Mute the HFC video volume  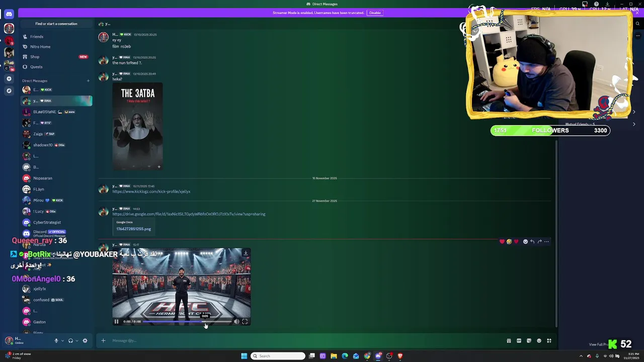click(x=236, y=322)
